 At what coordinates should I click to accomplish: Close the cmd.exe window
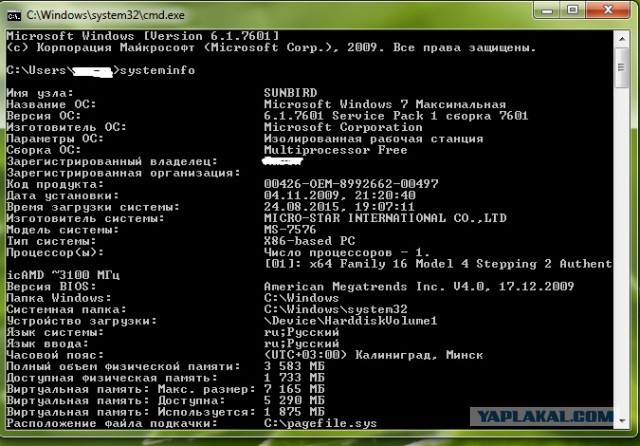coord(608,10)
